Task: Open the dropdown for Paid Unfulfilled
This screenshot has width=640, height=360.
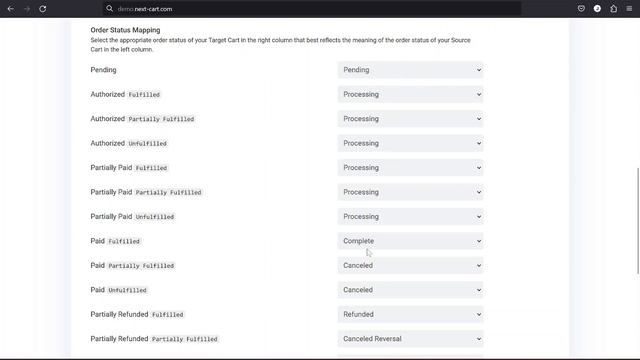Action: (410, 290)
